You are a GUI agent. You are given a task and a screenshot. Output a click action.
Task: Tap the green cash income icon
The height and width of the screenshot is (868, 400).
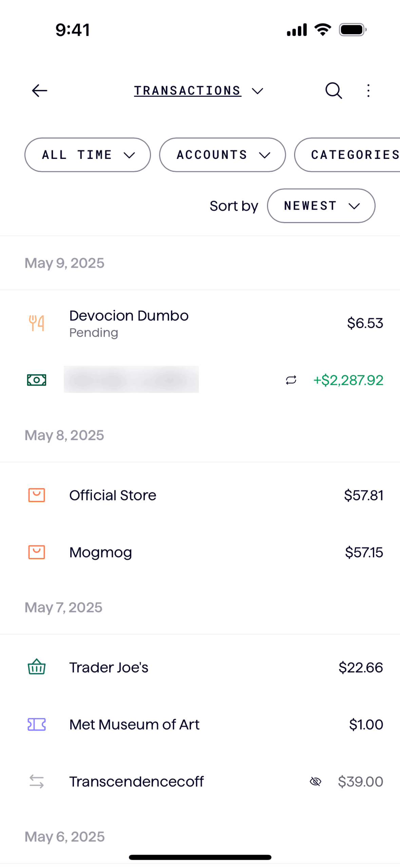37,380
